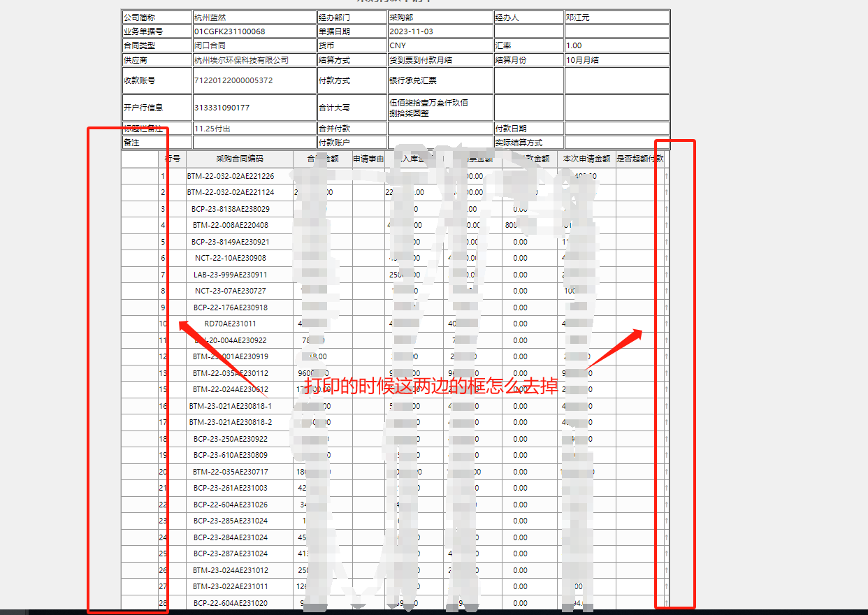Click the up arrow in row 20 (BTM-22-035AE230717)
The height and width of the screenshot is (615, 868).
[666, 472]
